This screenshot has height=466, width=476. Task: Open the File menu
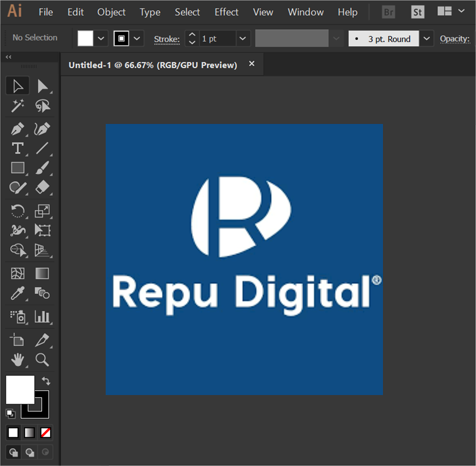(x=46, y=12)
